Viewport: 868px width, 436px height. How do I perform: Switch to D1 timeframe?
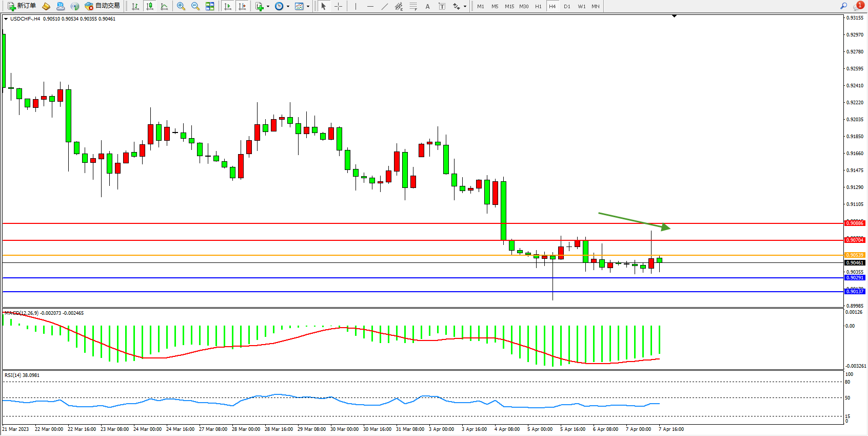567,6
